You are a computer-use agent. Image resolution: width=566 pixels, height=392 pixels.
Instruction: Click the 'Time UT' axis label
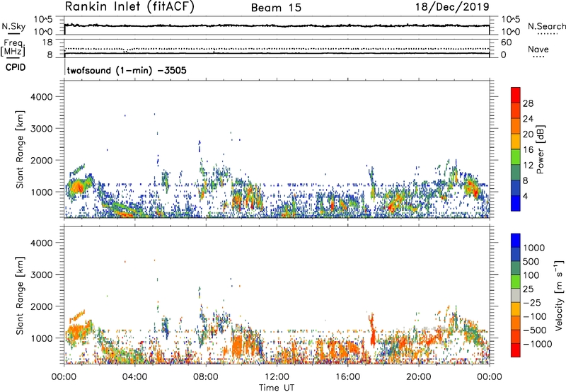coord(277,387)
